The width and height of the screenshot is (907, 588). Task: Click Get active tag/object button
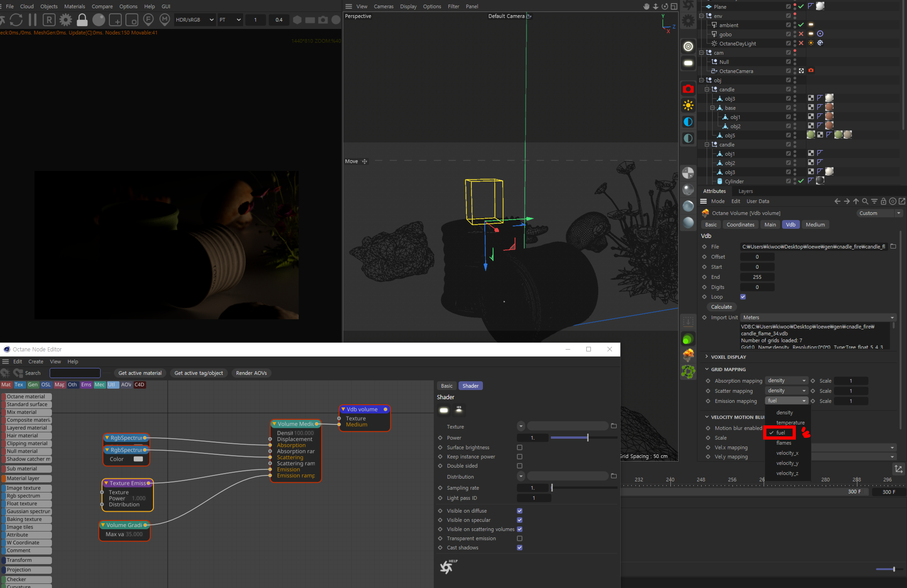coord(198,373)
